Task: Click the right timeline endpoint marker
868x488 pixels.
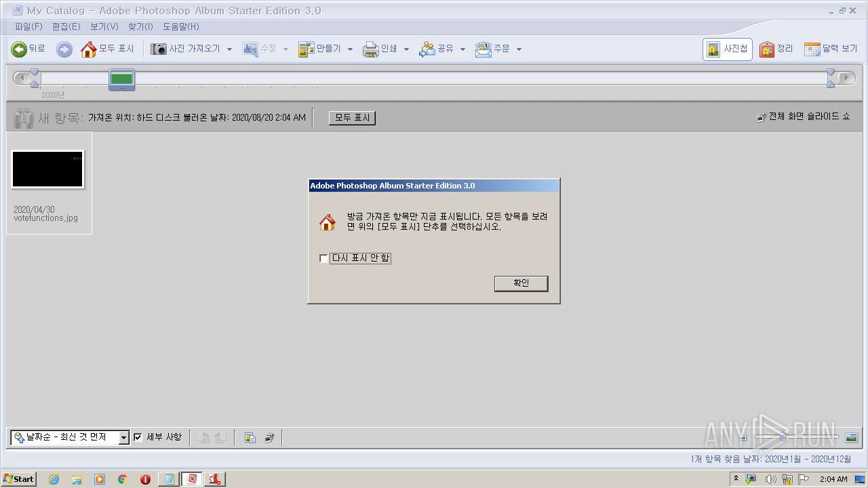Action: click(x=830, y=78)
